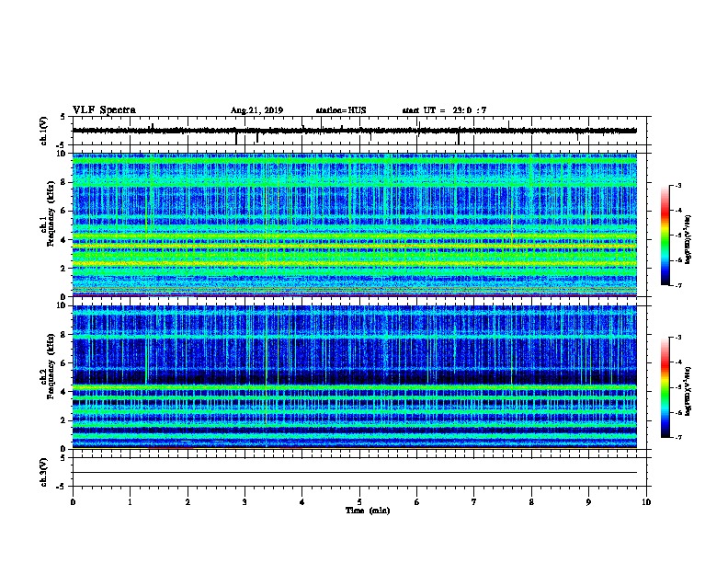
Task: Click the color scale bar beside ch.2 spectrogram
Action: [665, 387]
